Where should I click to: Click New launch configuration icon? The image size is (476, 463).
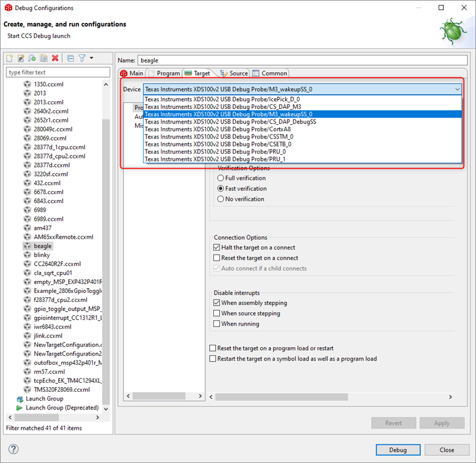tap(10, 58)
